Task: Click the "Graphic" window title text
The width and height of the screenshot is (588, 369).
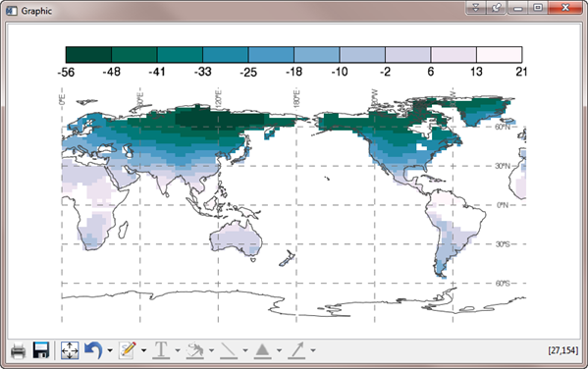Action: (x=36, y=11)
